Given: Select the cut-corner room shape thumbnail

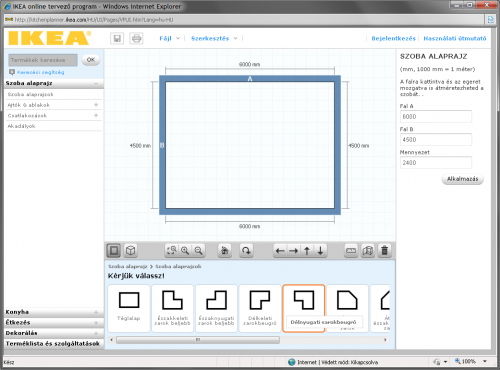Looking at the screenshot, I should [x=347, y=308].
